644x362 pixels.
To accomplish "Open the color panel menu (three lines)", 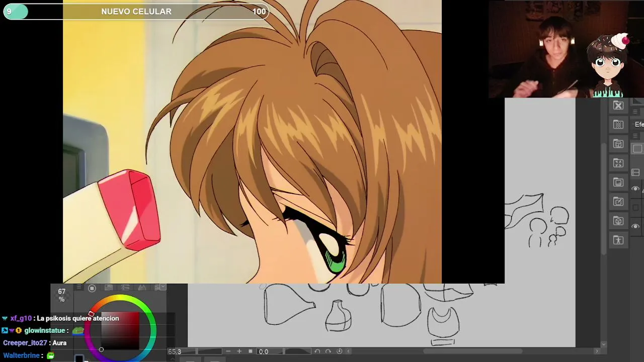I will (x=78, y=288).
